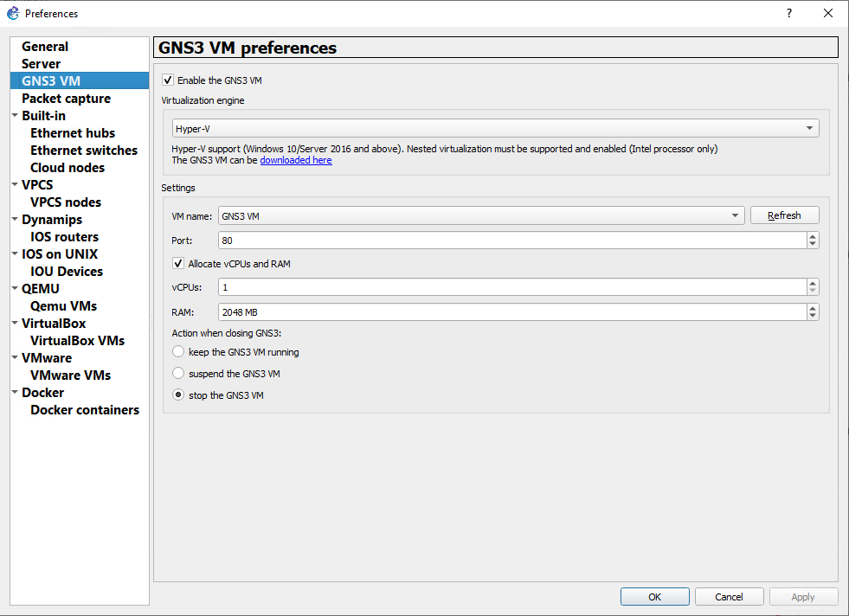This screenshot has width=849, height=616.
Task: Select GNS3 VM in sidebar
Action: 80,80
